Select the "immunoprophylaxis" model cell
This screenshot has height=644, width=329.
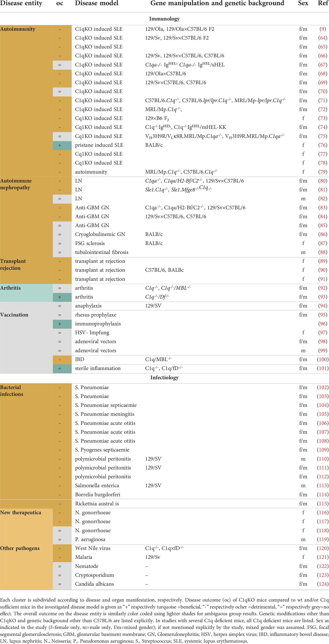point(98,324)
